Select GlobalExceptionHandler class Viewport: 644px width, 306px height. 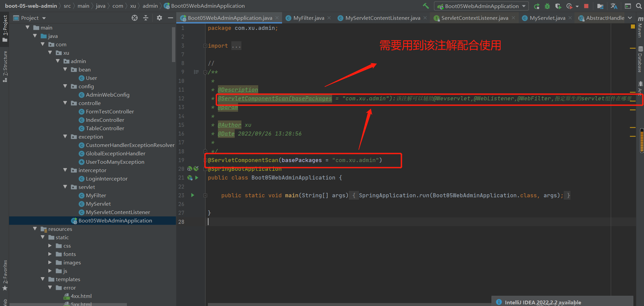click(116, 153)
